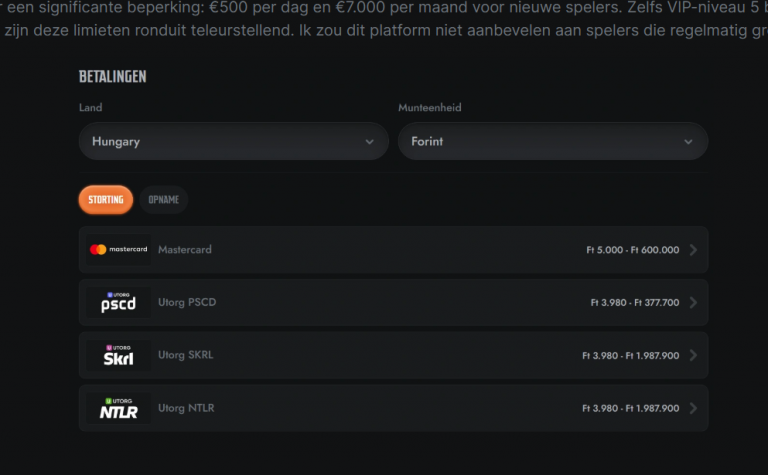Click chevron arrow on Utorg NTLR row

point(693,408)
